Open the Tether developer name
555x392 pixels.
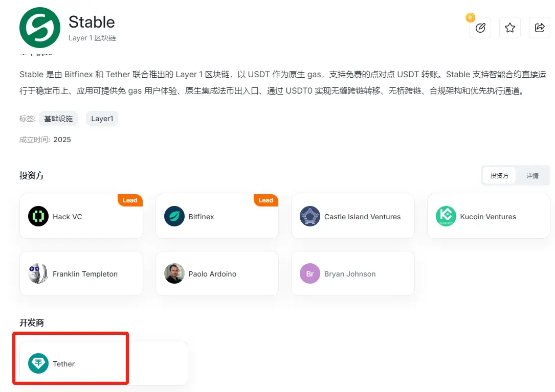(64, 364)
